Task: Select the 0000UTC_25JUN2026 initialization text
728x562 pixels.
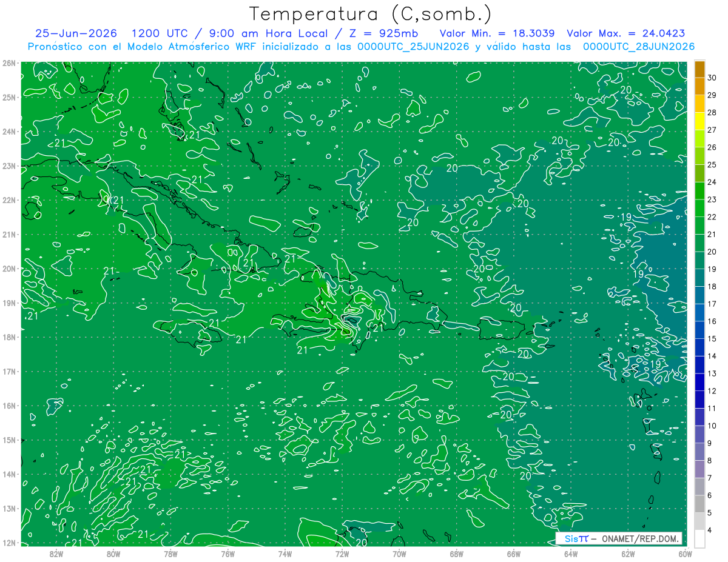Action: [x=413, y=47]
